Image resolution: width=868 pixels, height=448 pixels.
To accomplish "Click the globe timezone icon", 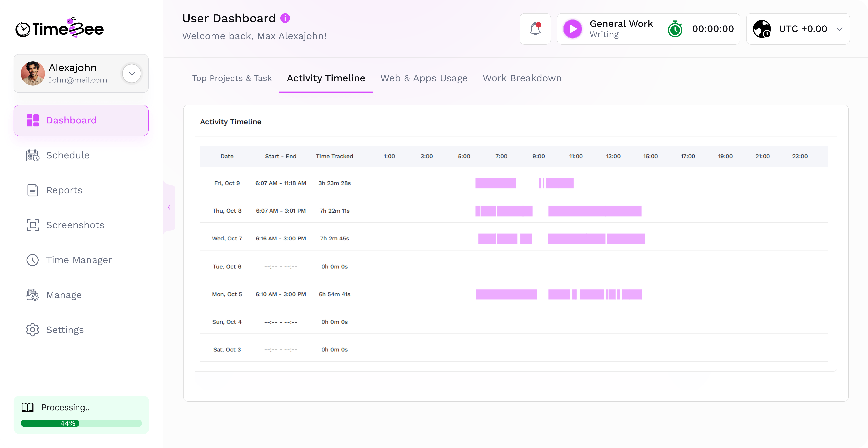I will 762,29.
